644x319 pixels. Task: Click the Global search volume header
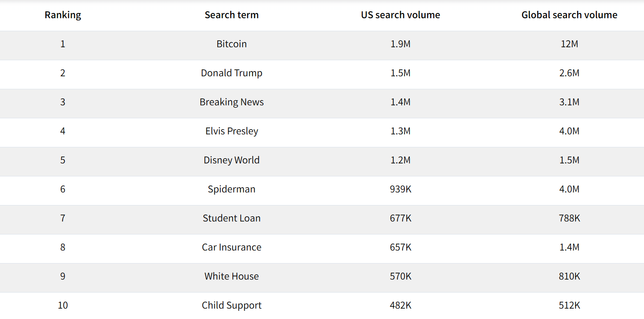tap(569, 15)
